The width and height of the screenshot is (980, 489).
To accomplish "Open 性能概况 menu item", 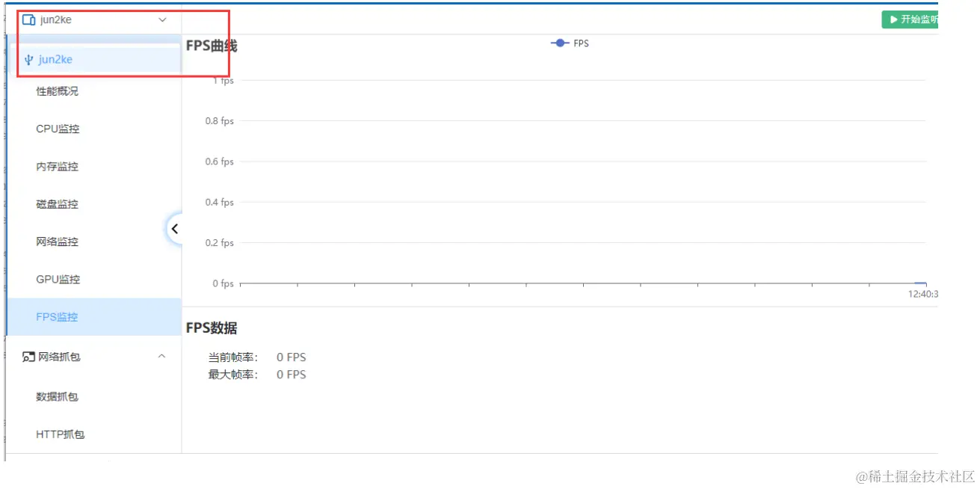I will pos(57,91).
